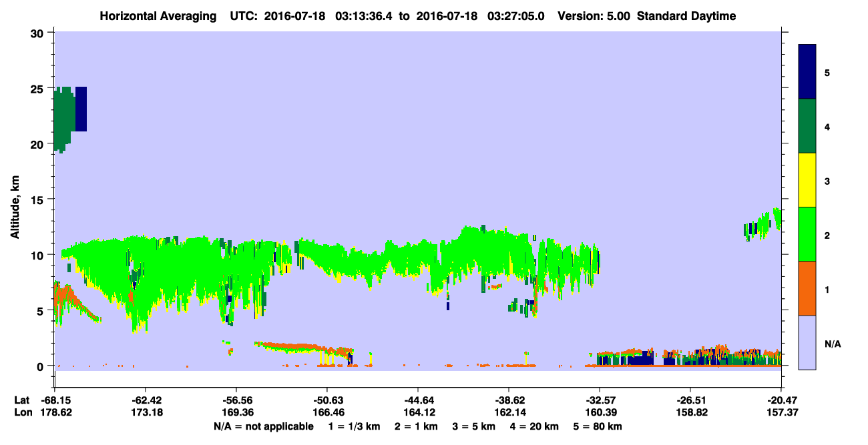Click the '5 = 80 km' legend text
The image size is (868, 445).
point(599,426)
